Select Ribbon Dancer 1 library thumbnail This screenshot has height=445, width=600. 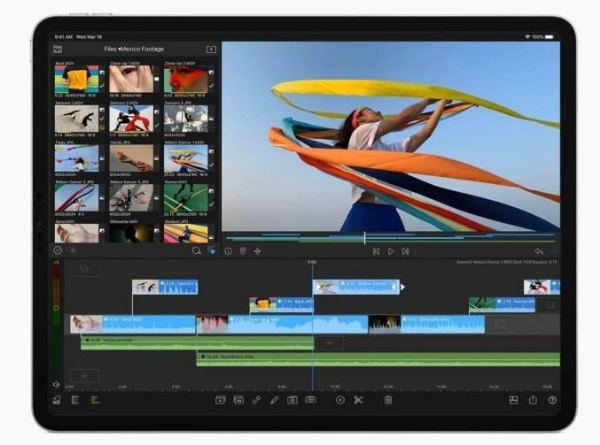coord(186,158)
